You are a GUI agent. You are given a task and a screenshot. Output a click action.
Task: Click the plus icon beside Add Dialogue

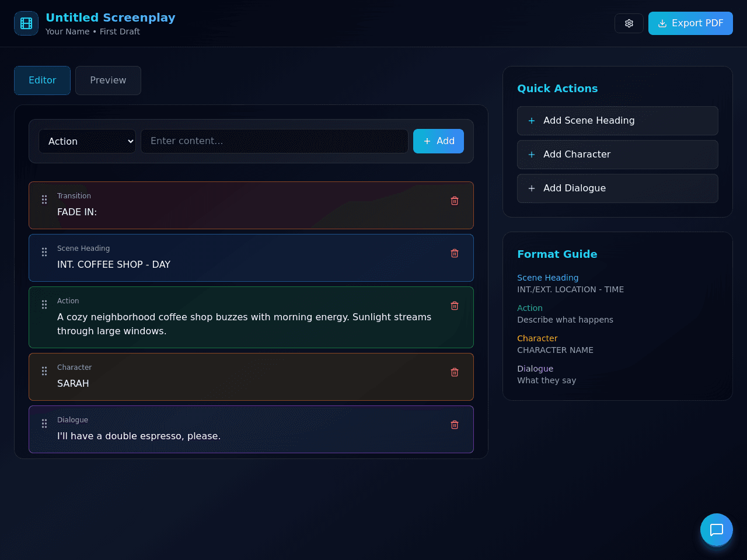(532, 188)
